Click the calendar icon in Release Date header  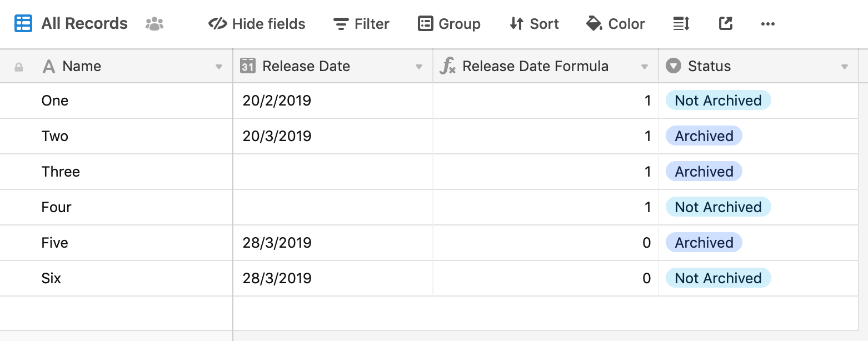(x=247, y=66)
